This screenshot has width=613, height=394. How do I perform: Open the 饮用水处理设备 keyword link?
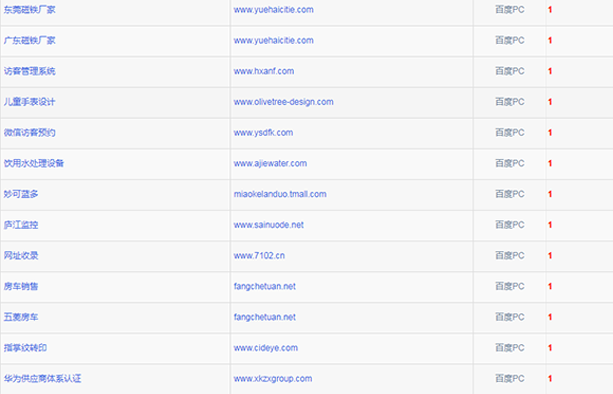[34, 163]
